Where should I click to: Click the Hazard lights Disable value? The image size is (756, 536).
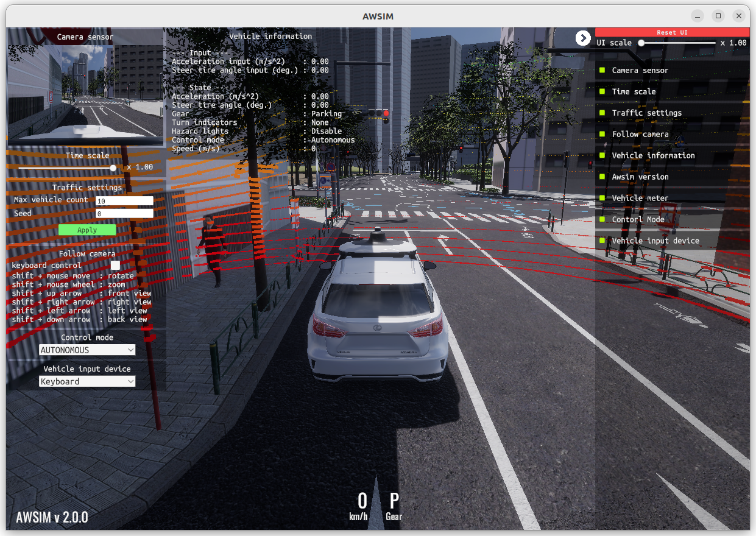pyautogui.click(x=327, y=131)
